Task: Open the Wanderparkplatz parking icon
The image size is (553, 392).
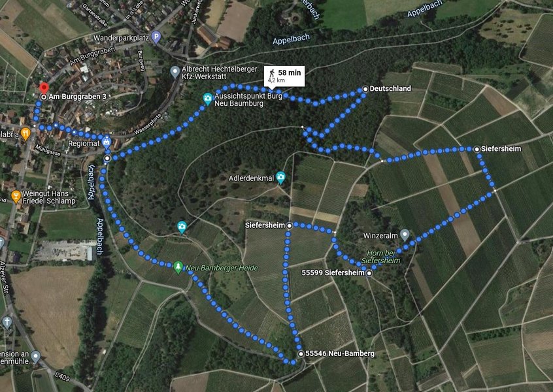Action: tap(156, 37)
